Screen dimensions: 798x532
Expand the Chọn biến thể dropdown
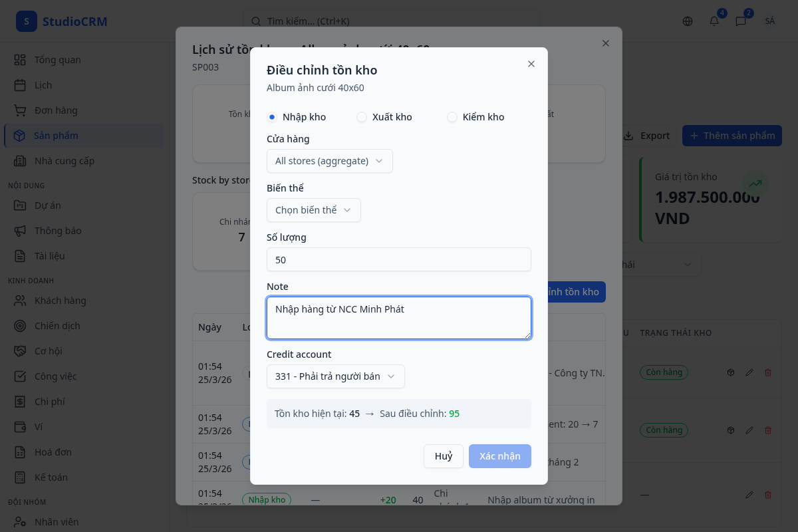pos(313,210)
